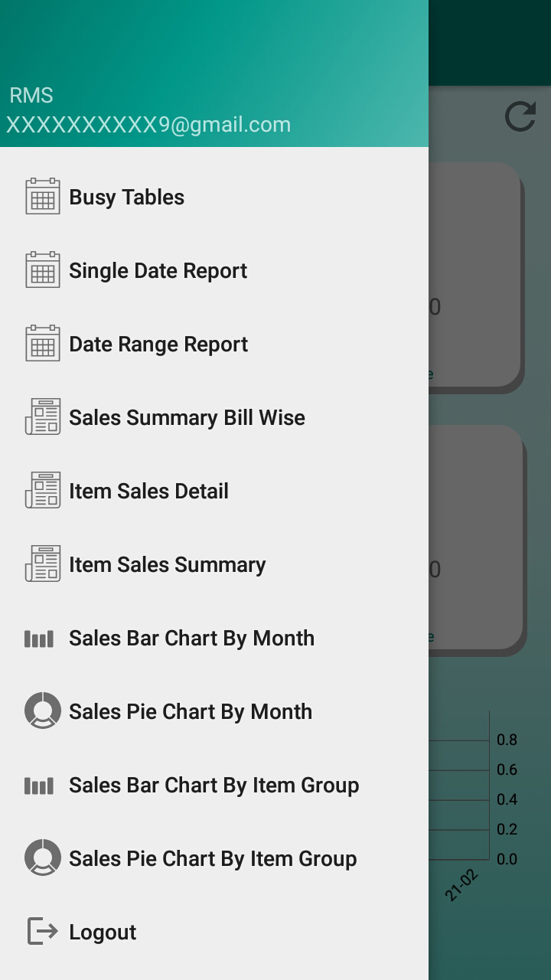551x980 pixels.
Task: Click the logout arrow icon
Action: pos(43,932)
